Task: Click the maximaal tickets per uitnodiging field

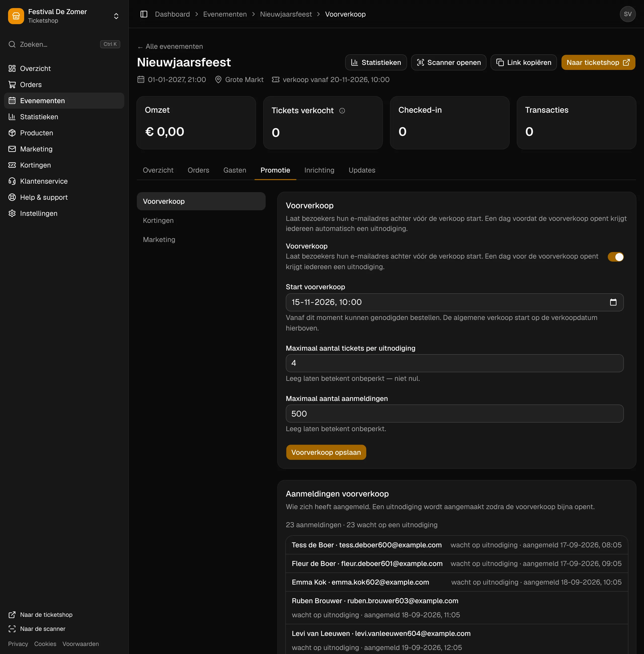Action: point(454,363)
